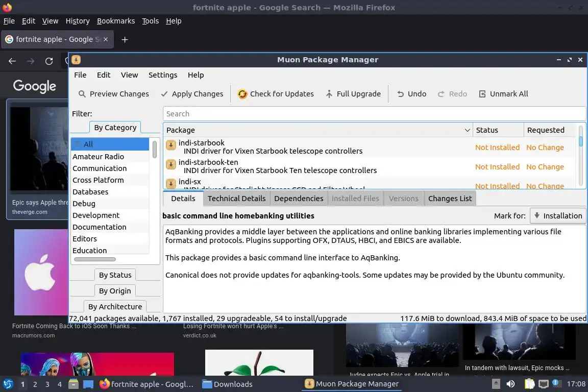
Task: Click package list vertical scrollbar
Action: [x=580, y=141]
